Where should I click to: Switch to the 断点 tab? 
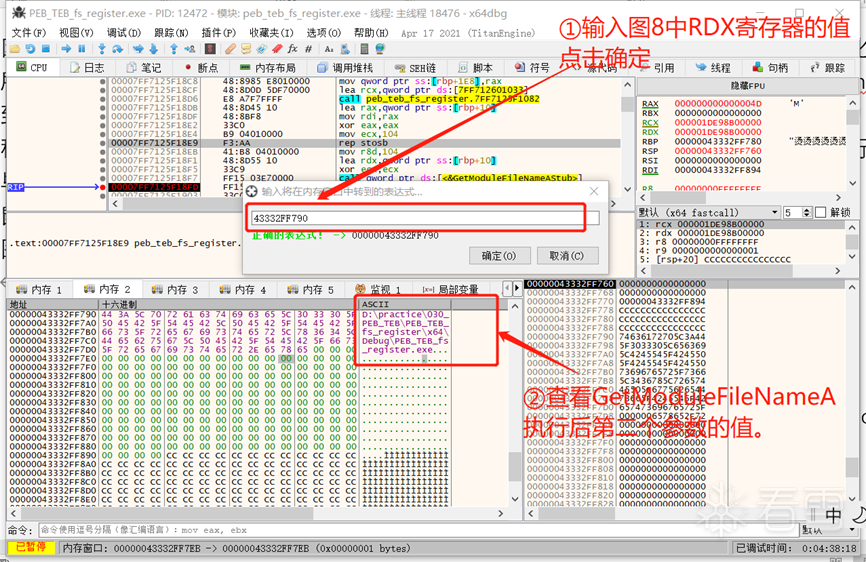coord(201,67)
